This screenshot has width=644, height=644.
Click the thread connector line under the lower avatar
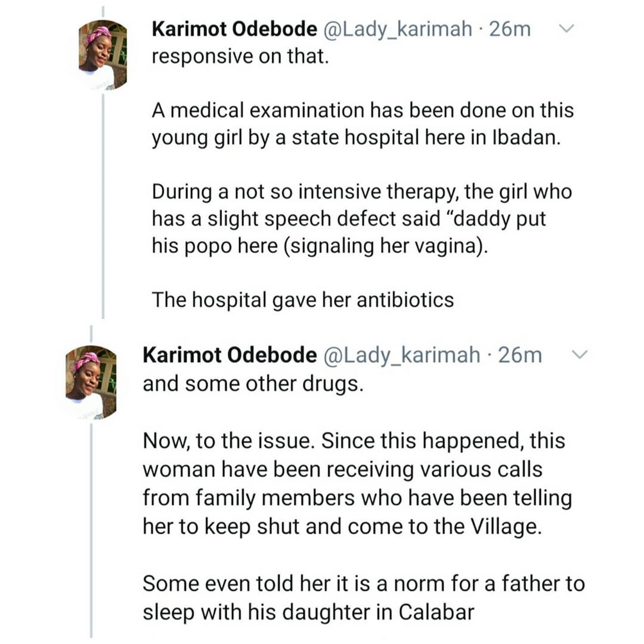coord(91,531)
